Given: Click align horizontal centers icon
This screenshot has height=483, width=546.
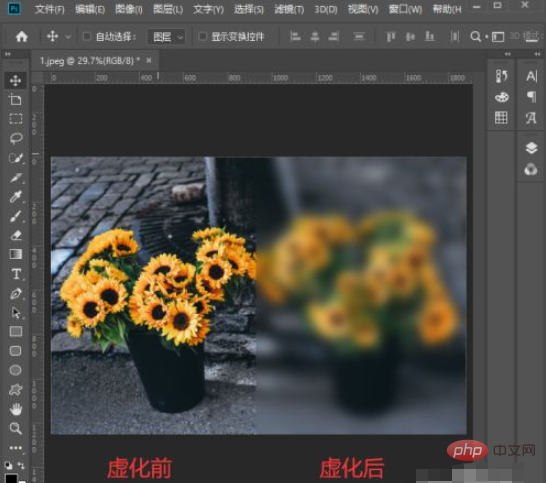Looking at the screenshot, I should (315, 36).
